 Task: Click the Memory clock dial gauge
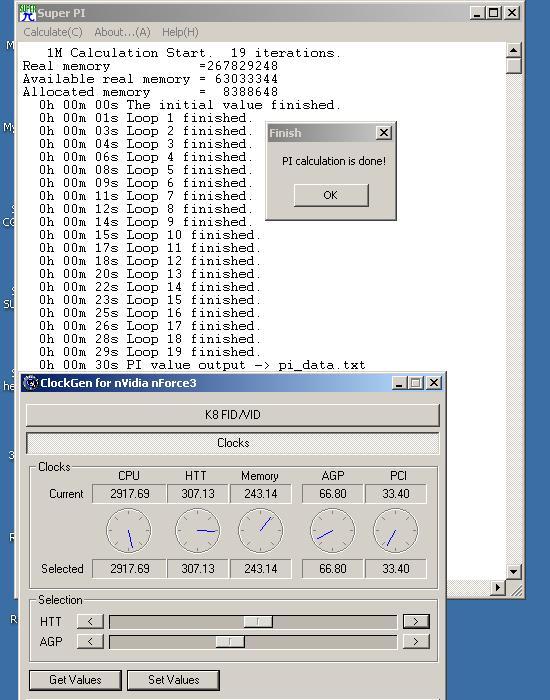[260, 530]
